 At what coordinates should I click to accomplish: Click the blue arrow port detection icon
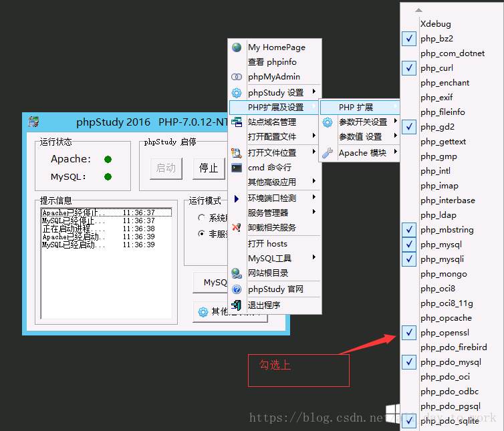pyautogui.click(x=237, y=198)
